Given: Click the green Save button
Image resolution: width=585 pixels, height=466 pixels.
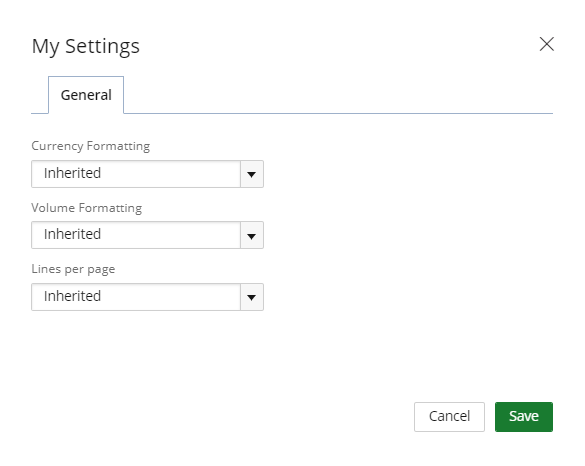Looking at the screenshot, I should pos(524,417).
